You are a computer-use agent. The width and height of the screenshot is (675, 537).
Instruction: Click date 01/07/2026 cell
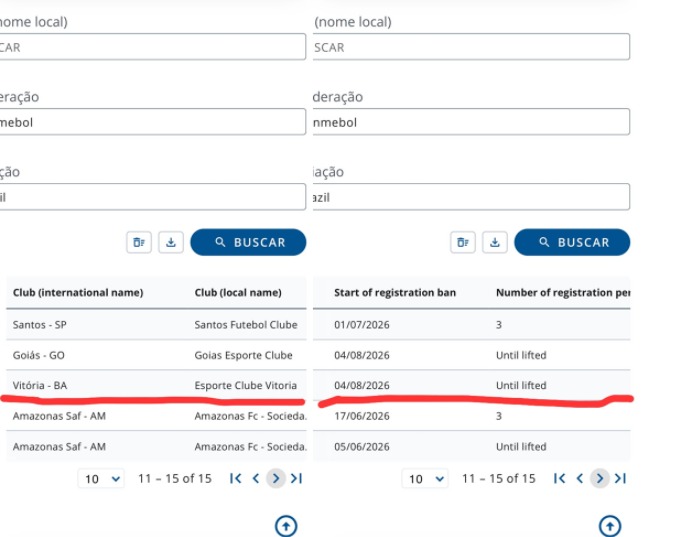(362, 324)
